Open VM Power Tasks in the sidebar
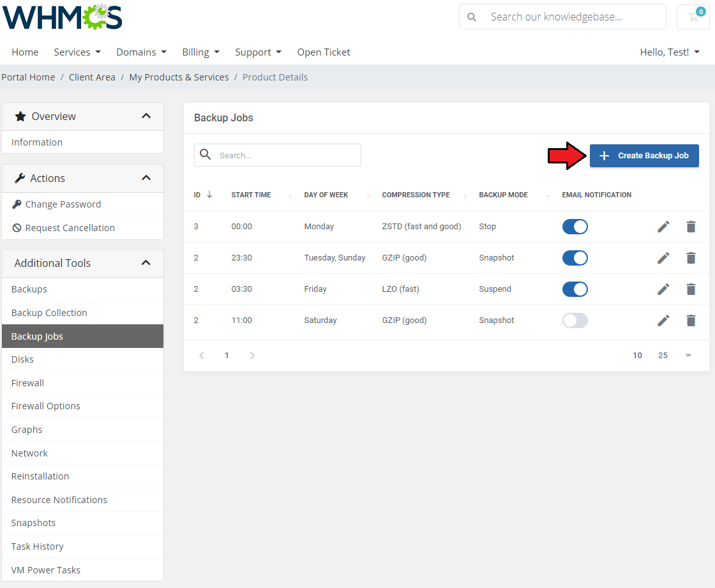715x588 pixels. [x=82, y=569]
